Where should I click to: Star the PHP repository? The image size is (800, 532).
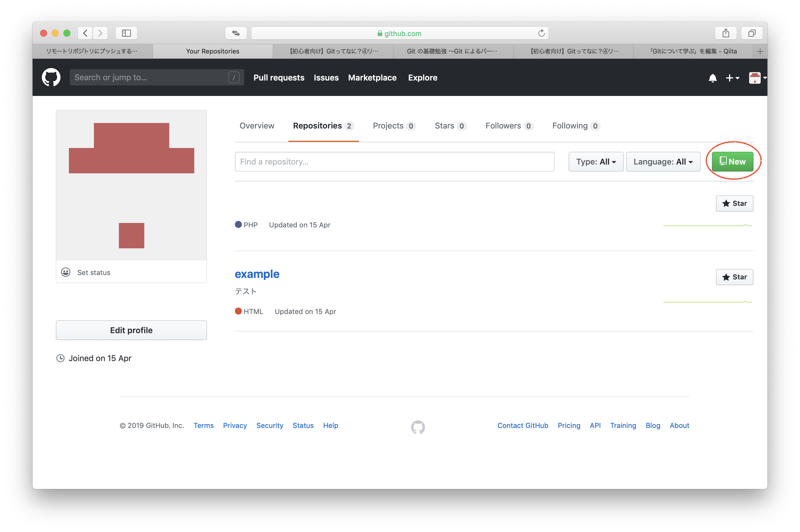click(x=734, y=203)
